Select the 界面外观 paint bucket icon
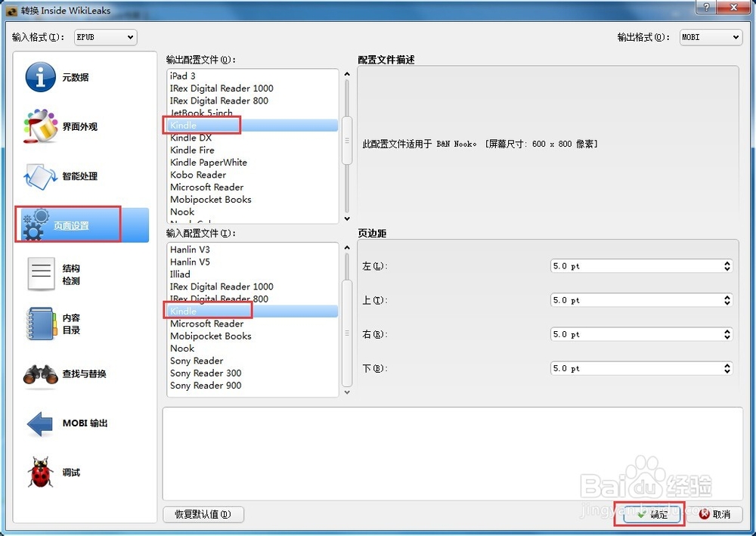The image size is (756, 536). tap(40, 126)
